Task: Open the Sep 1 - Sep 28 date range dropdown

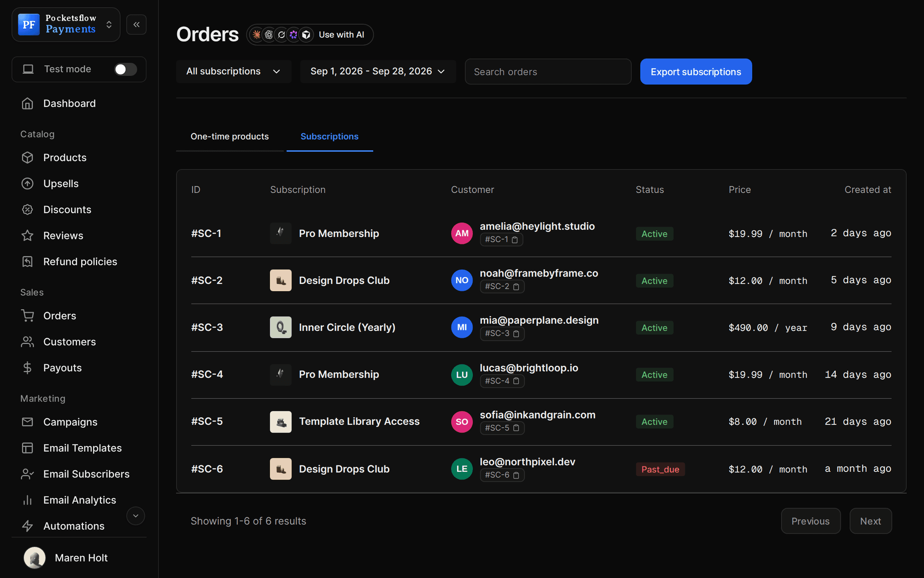Action: click(378, 71)
